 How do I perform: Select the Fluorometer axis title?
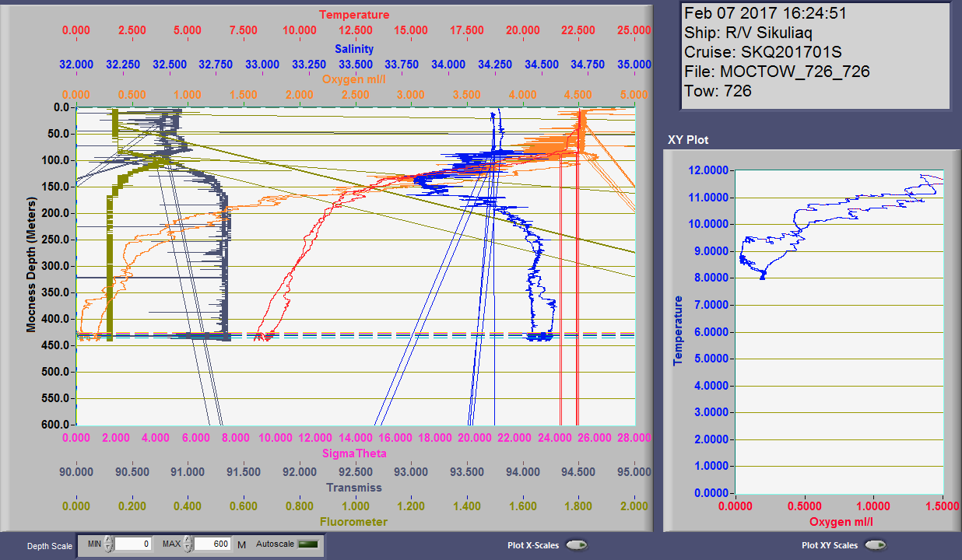pyautogui.click(x=354, y=521)
